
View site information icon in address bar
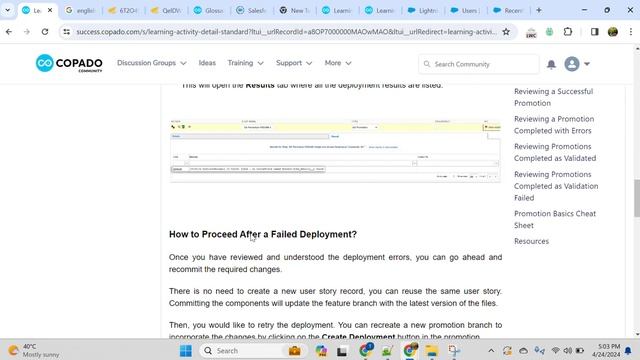(x=67, y=32)
